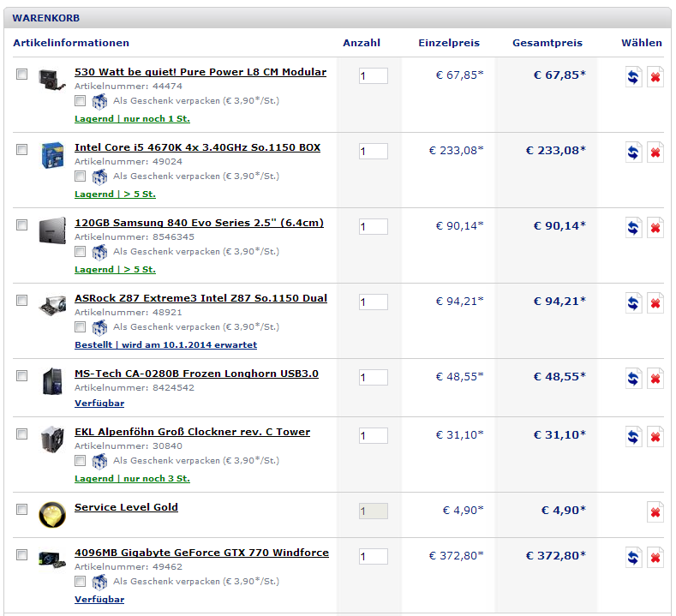Click refresh icon for Intel Core i5 row
Screen dimensions: 676x616
[633, 153]
